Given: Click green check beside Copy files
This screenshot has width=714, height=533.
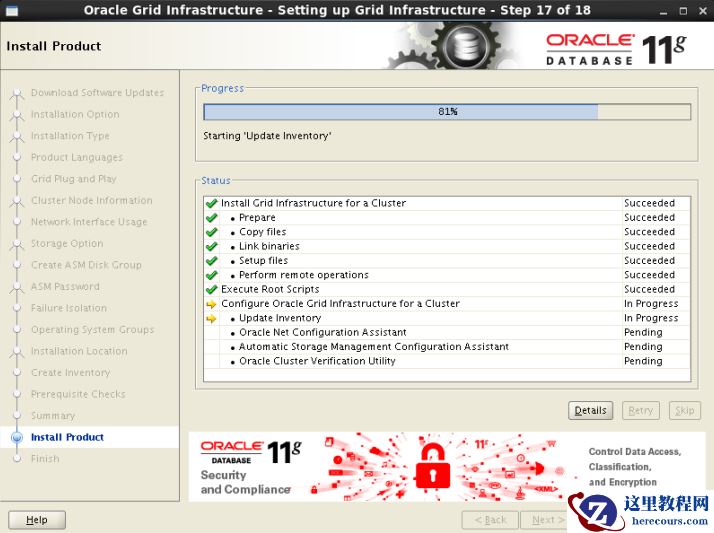Looking at the screenshot, I should 211,232.
